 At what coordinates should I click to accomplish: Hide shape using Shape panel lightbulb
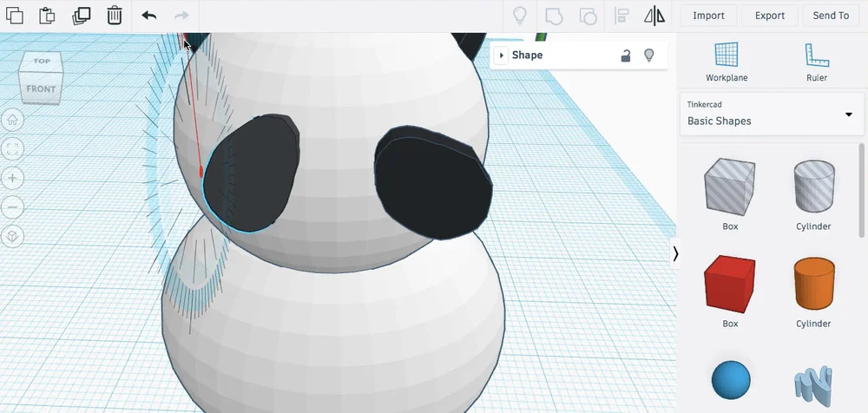[x=648, y=56]
